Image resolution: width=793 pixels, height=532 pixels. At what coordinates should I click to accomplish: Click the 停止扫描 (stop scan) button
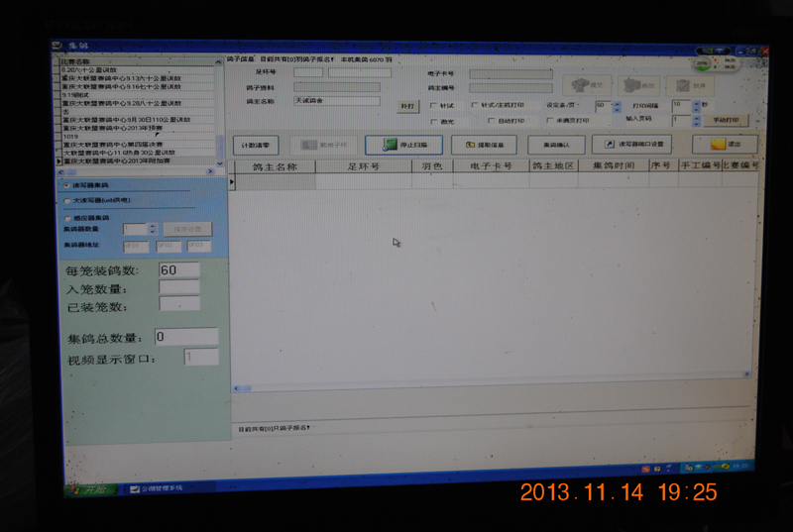[x=403, y=145]
